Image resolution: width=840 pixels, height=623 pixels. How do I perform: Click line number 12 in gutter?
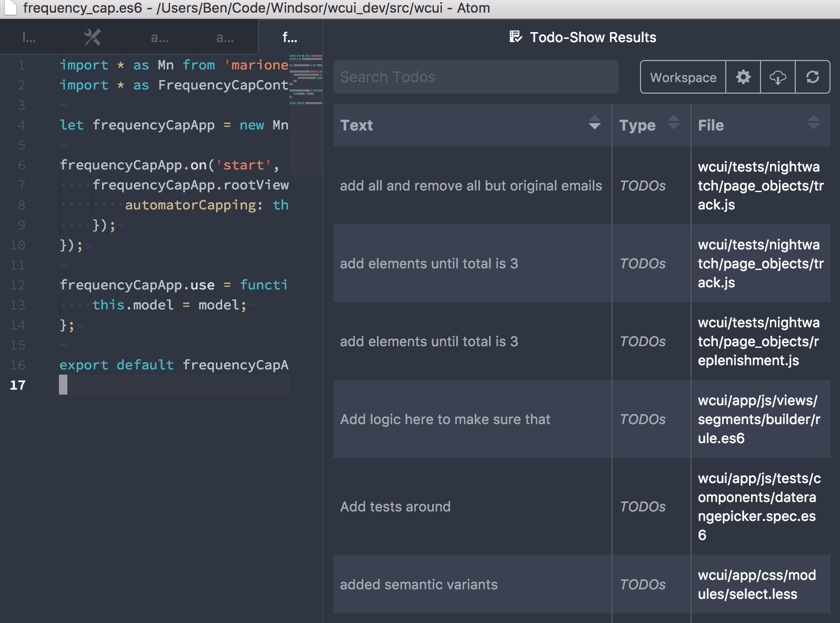(x=17, y=285)
